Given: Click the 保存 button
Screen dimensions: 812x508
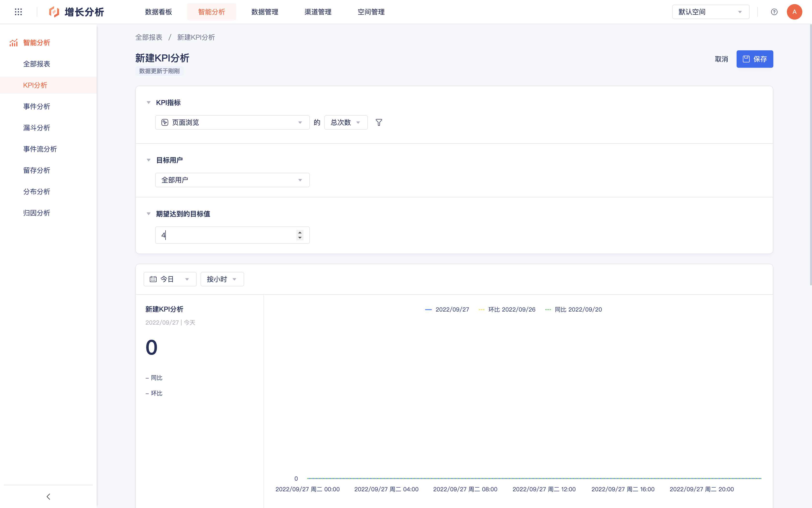Looking at the screenshot, I should pos(755,59).
